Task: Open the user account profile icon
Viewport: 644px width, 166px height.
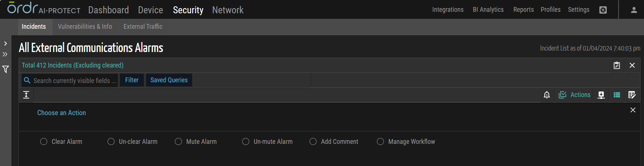Action: [634, 10]
